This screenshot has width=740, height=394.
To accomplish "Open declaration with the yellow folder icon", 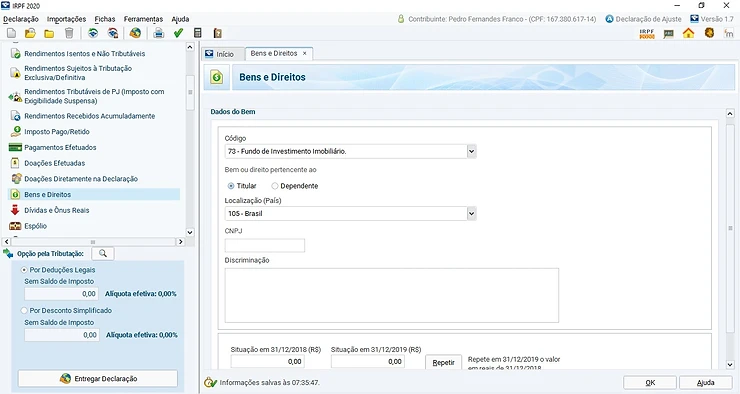I will pyautogui.click(x=30, y=33).
